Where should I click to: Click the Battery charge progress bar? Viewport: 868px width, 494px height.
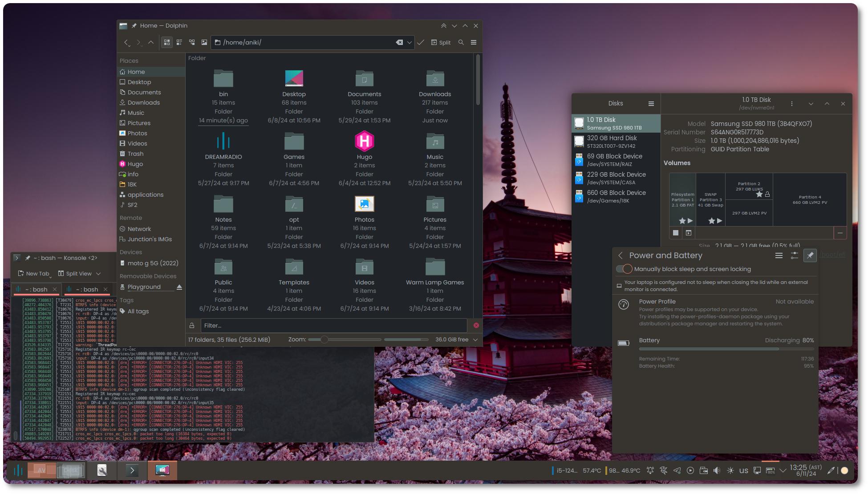(x=726, y=349)
